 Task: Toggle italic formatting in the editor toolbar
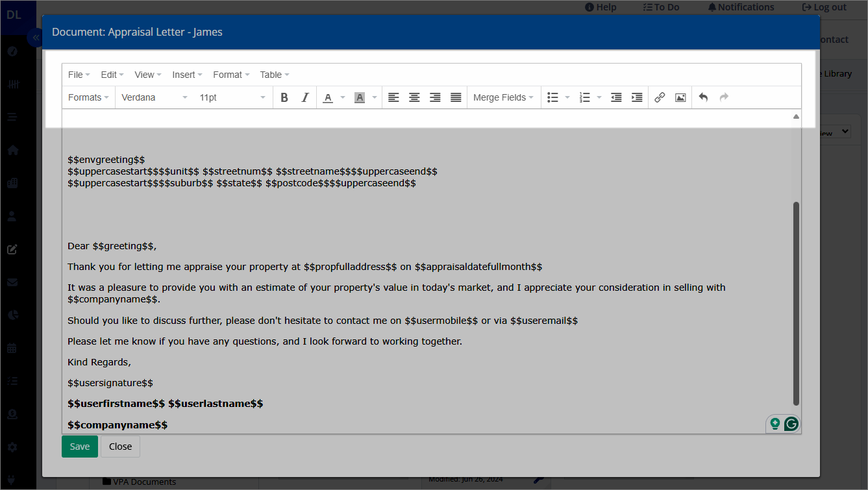(x=305, y=97)
